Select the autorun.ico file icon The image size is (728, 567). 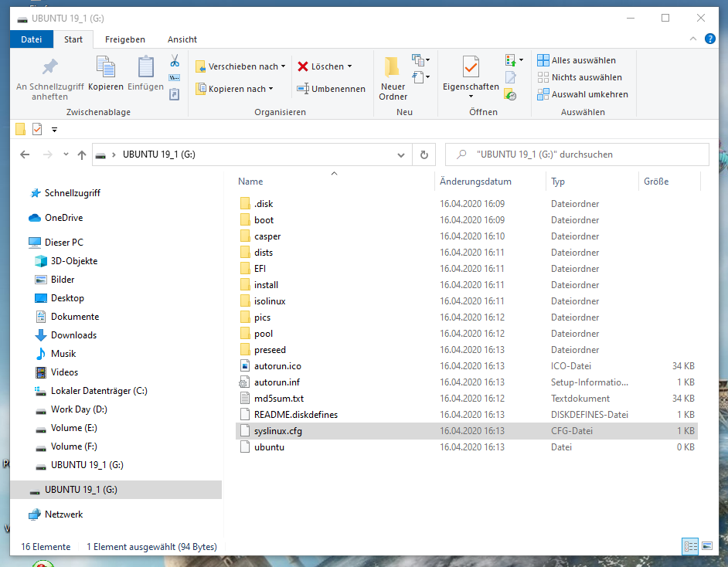pos(245,365)
